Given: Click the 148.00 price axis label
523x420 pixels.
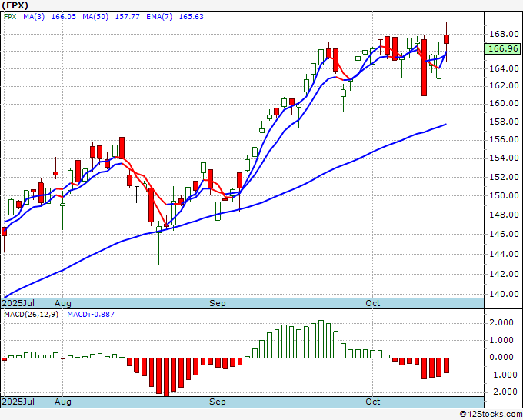Looking at the screenshot, I should click(504, 215).
